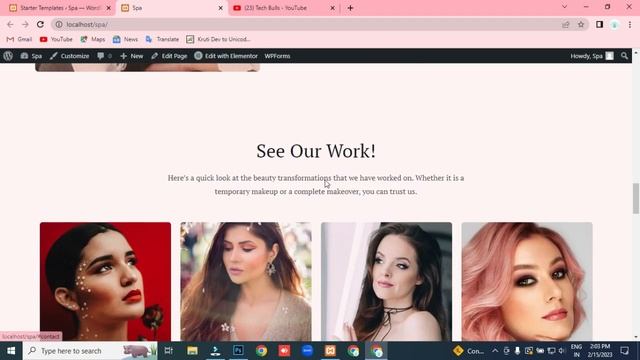Open the Chrome profile avatar

point(614,24)
